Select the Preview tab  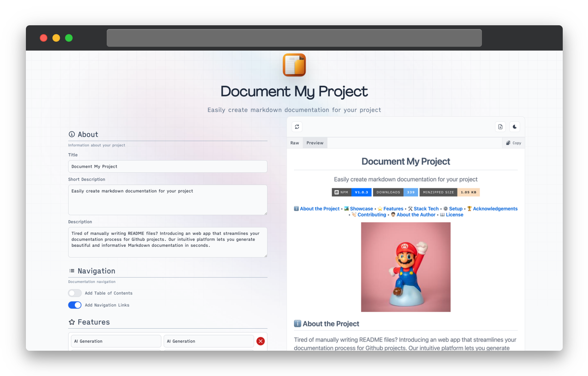[x=315, y=142]
